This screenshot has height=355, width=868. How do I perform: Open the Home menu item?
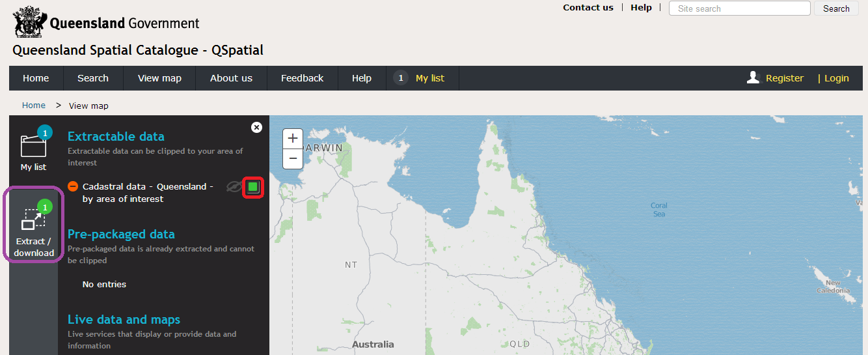point(36,78)
